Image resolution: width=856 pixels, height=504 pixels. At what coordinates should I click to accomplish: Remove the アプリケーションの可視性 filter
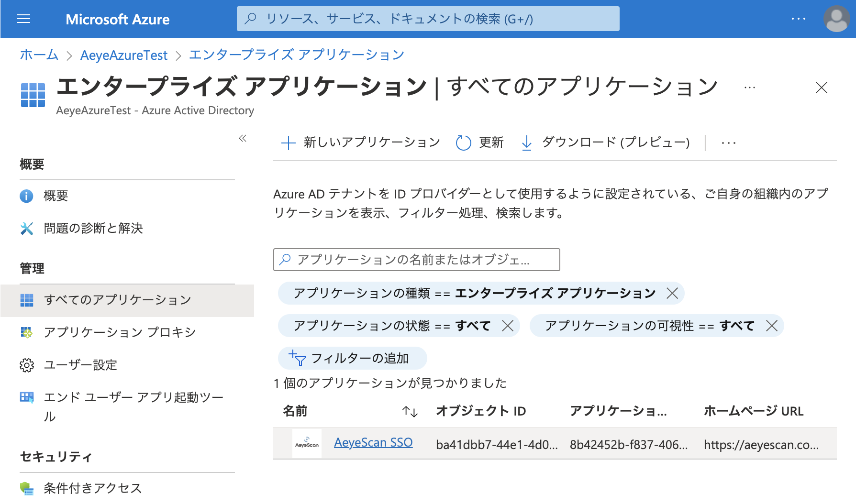pyautogui.click(x=771, y=326)
